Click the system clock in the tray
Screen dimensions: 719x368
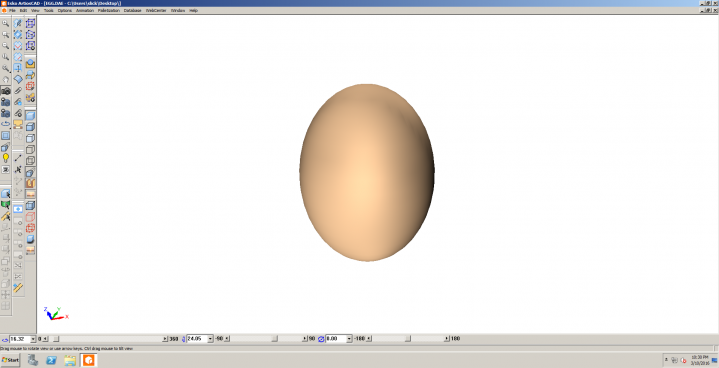[x=700, y=360]
